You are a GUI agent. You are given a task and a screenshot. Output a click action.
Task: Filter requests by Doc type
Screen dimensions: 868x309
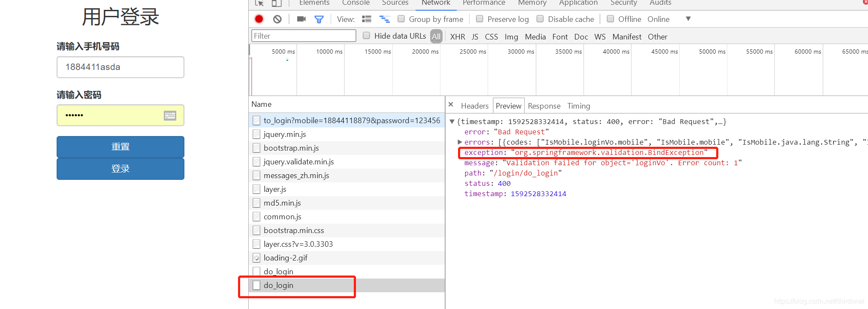click(x=581, y=37)
